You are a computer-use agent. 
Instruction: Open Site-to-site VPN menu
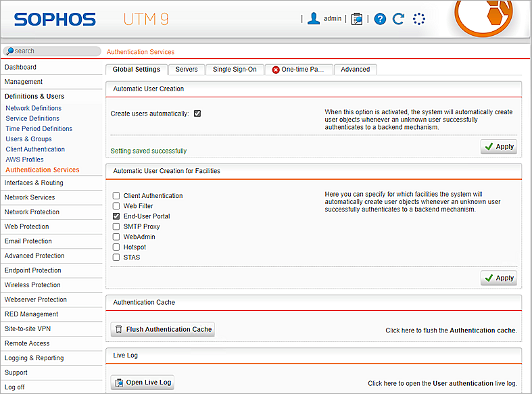[51, 328]
